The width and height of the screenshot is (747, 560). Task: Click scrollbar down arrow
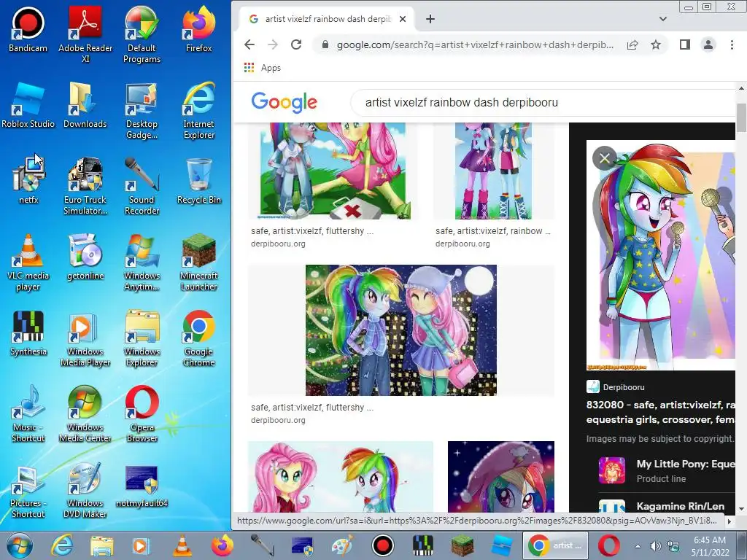click(741, 509)
